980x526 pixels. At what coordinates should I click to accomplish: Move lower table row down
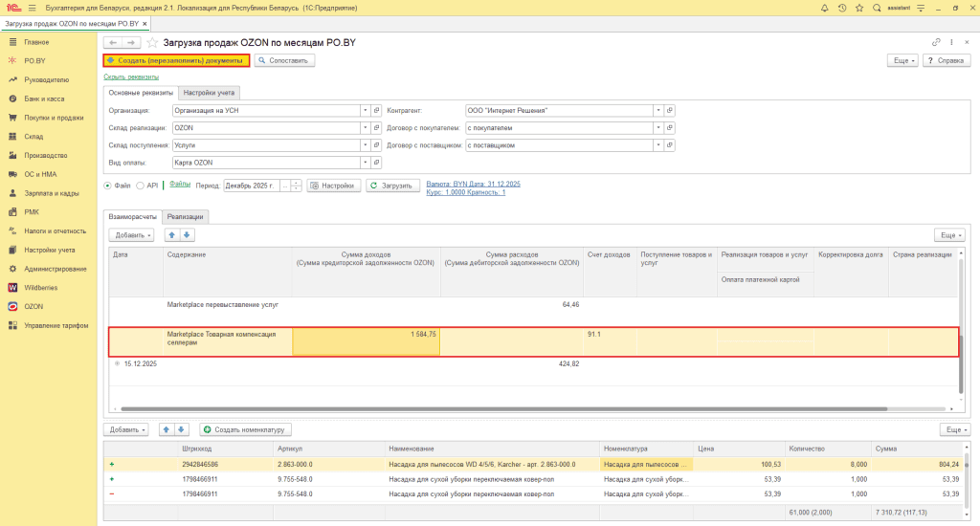coord(181,429)
